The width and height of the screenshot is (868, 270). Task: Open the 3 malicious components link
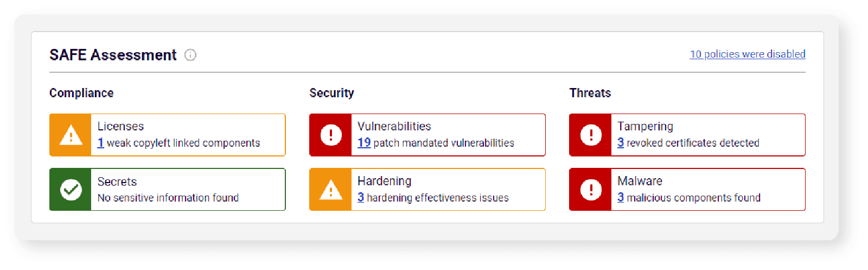(621, 198)
